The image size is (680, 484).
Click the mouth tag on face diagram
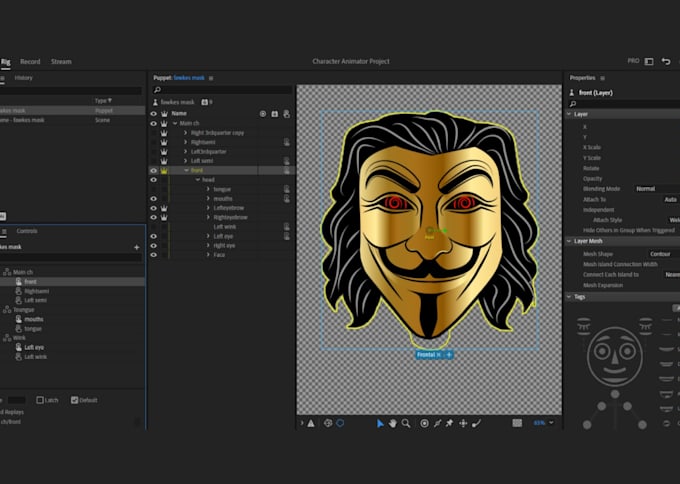click(615, 370)
